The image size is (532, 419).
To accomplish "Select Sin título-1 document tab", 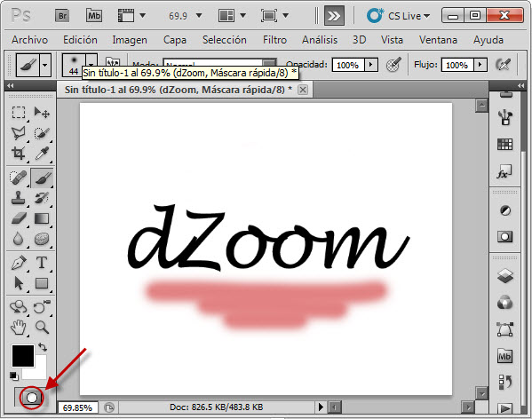I will (179, 90).
